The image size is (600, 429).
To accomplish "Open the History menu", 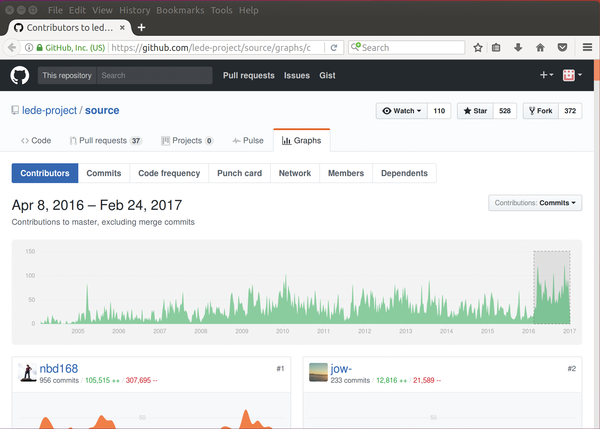I will pos(135,10).
